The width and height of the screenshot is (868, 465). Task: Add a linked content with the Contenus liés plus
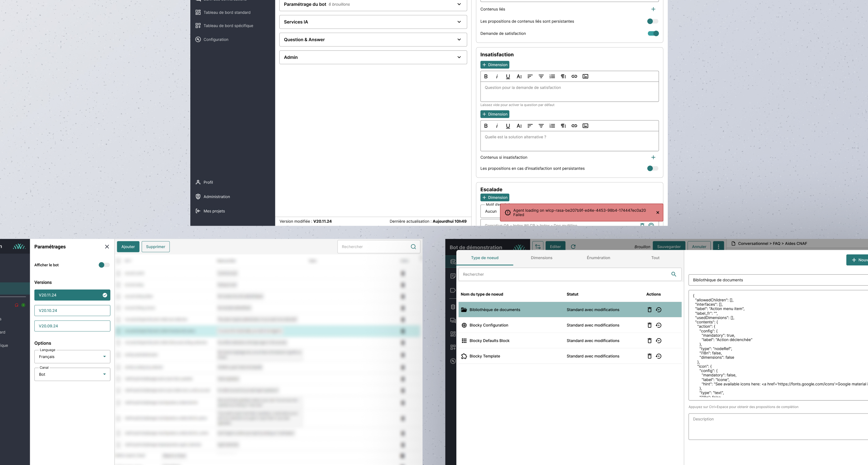653,9
